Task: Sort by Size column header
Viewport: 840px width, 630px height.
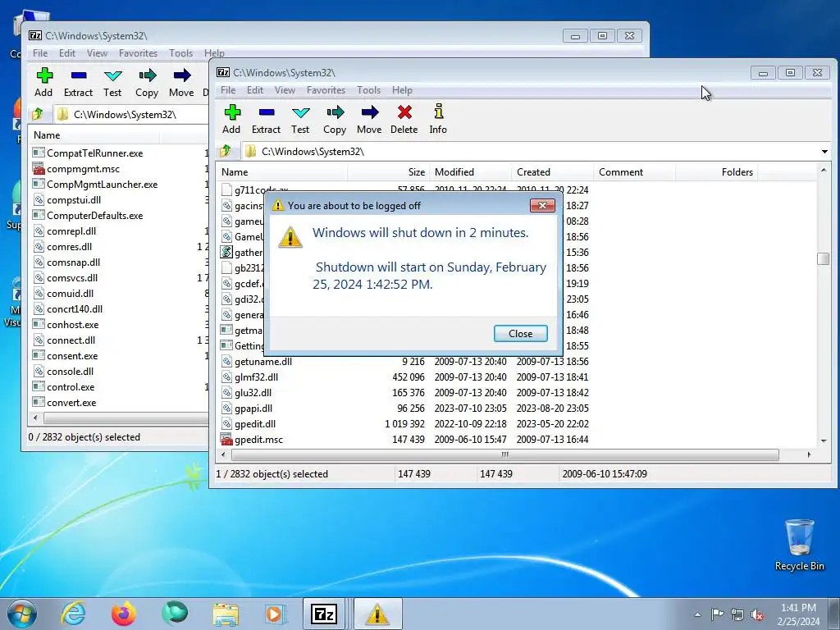Action: (388, 172)
